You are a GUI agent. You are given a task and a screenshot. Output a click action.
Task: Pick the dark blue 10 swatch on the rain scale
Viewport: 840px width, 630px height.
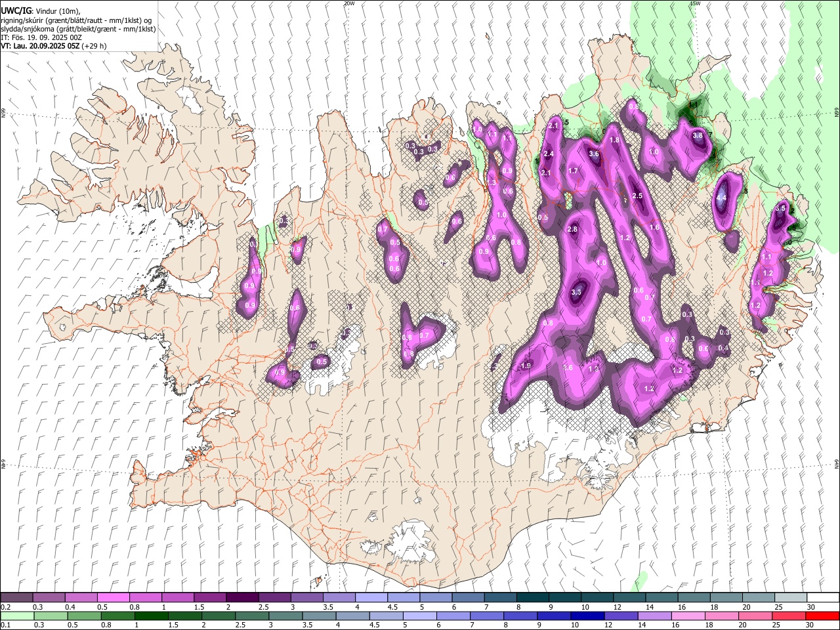click(587, 616)
